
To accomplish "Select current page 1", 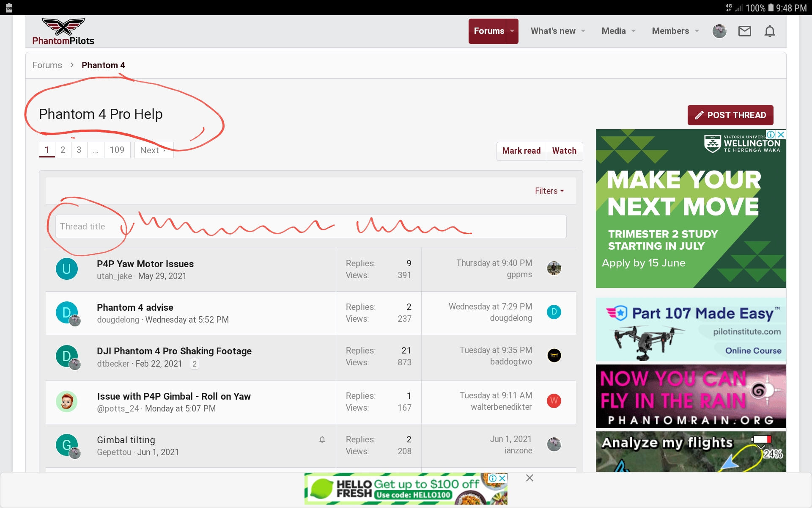I will pyautogui.click(x=47, y=150).
